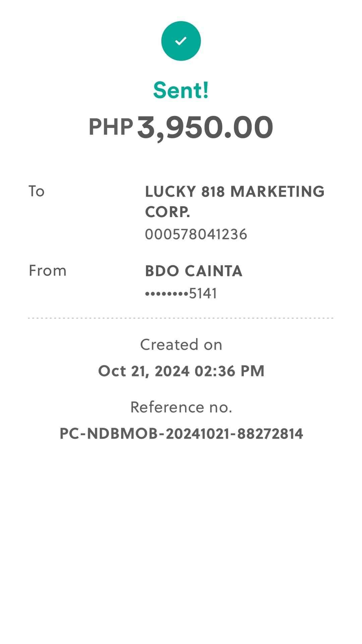Select source account name BDO CAINTA

pyautogui.click(x=194, y=271)
